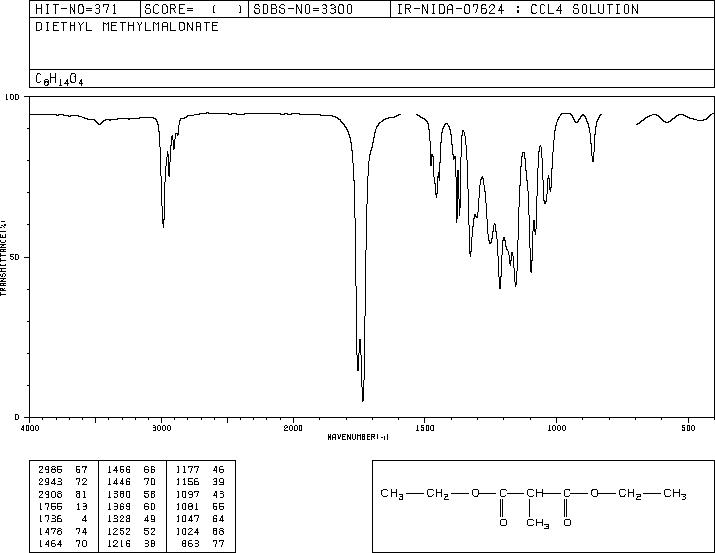
Task: Click peak table entry 2943
Action: click(51, 482)
